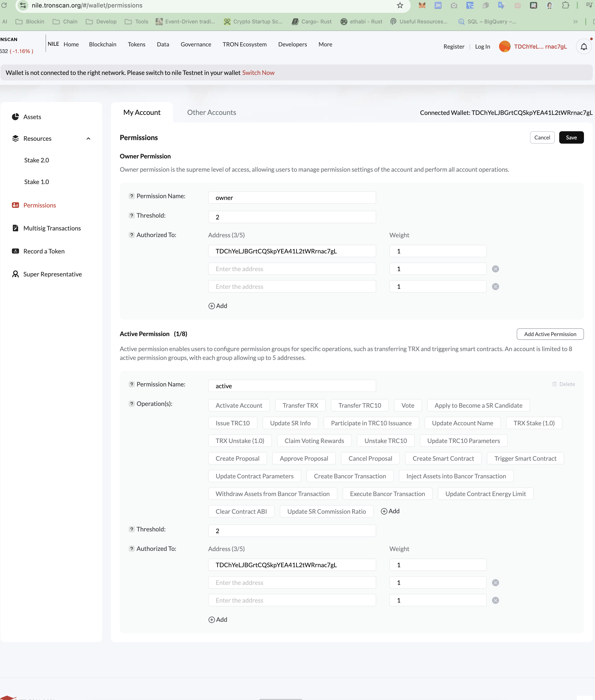Show hidden bookmarks overflow chevron

[x=575, y=22]
